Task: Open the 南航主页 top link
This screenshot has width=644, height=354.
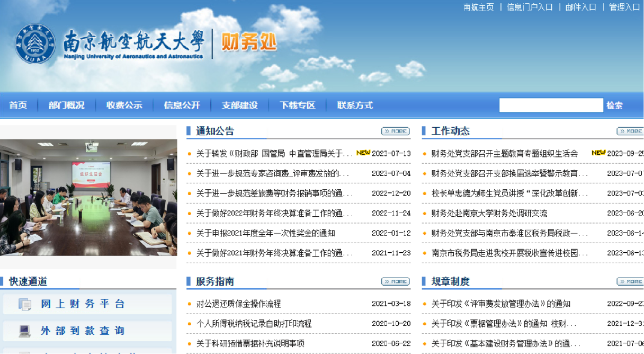Action: click(x=478, y=7)
